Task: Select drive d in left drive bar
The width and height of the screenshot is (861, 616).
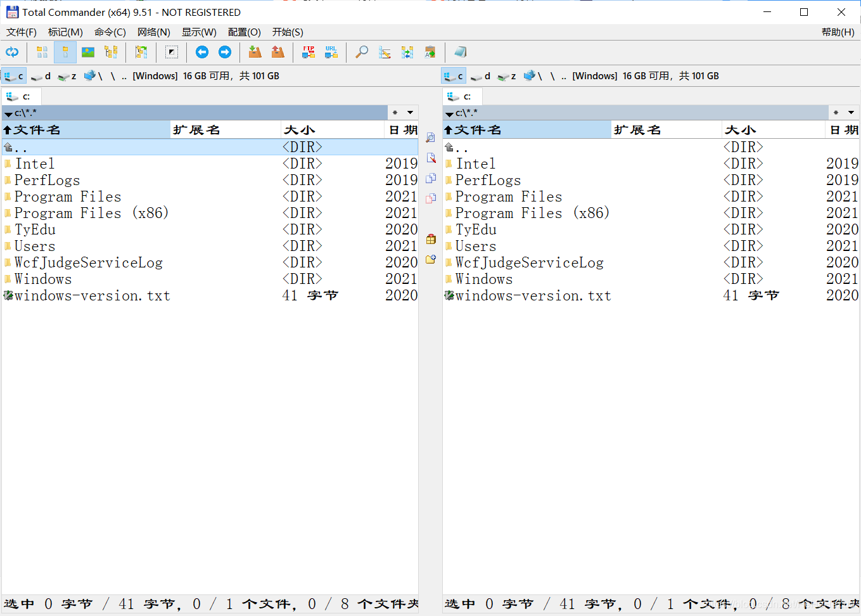Action: tap(41, 76)
